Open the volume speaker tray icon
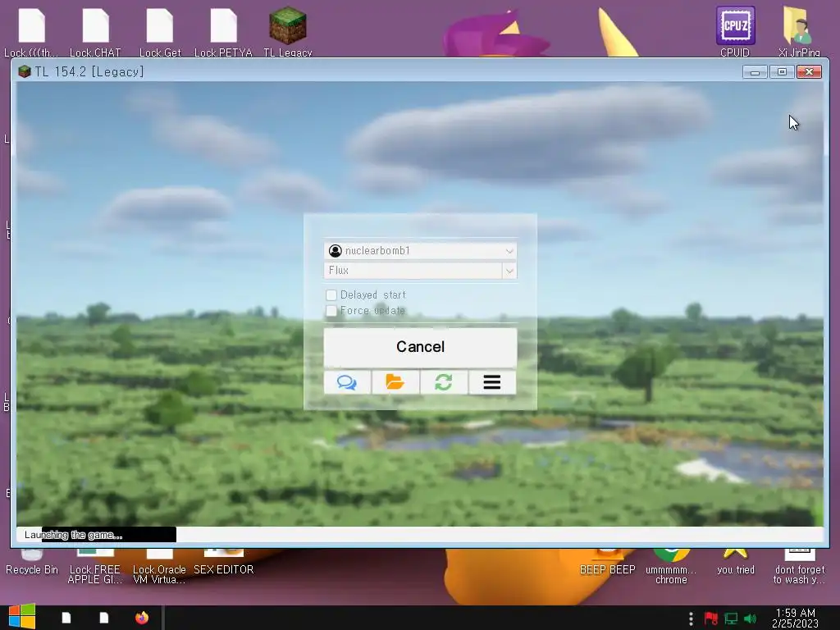840x630 pixels. tap(750, 619)
